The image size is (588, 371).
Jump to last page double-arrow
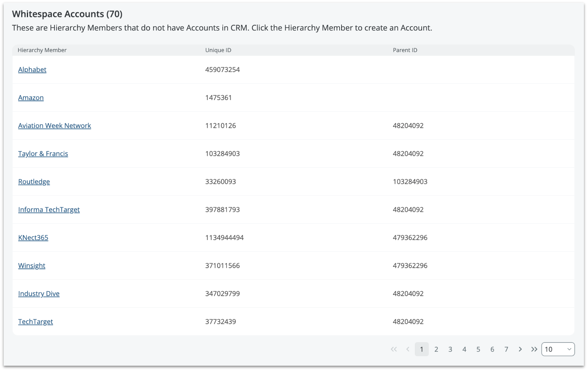pyautogui.click(x=534, y=349)
